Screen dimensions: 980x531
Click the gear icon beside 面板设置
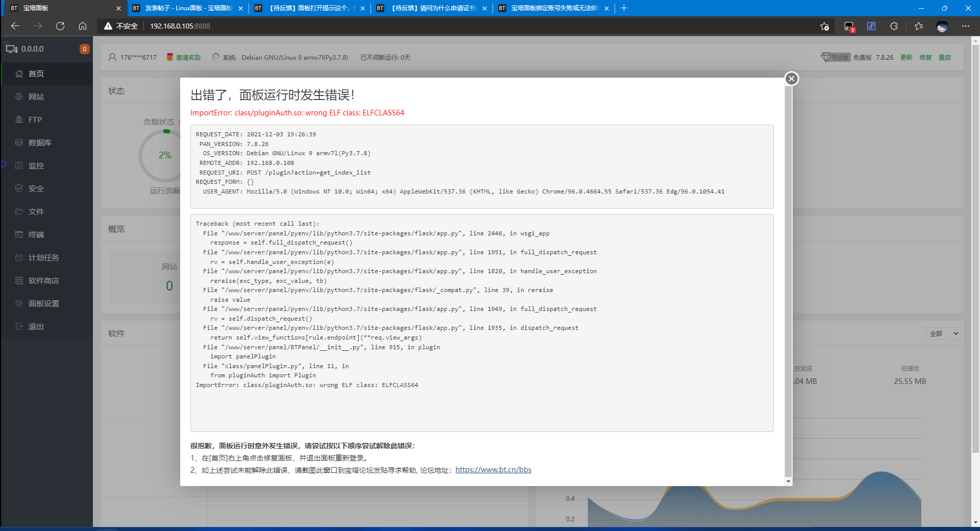click(19, 303)
